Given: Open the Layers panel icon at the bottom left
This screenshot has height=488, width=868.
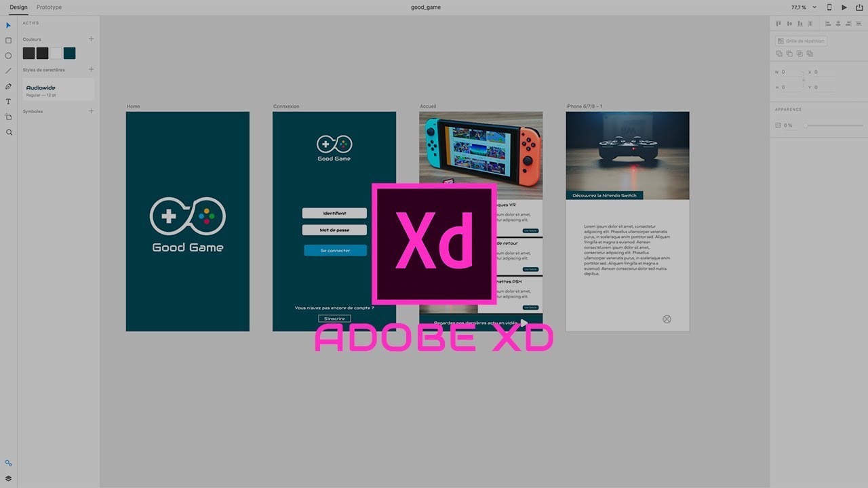Looking at the screenshot, I should coord(9,478).
